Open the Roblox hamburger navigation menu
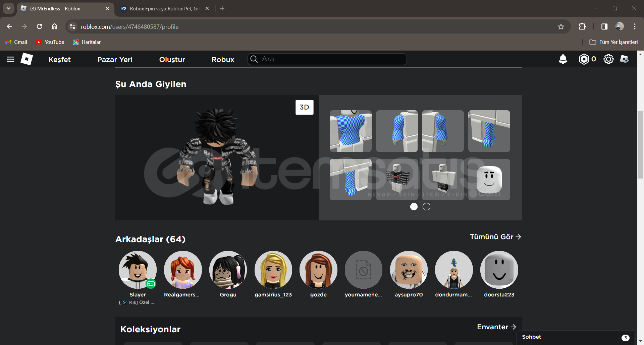644x345 pixels. coord(10,59)
